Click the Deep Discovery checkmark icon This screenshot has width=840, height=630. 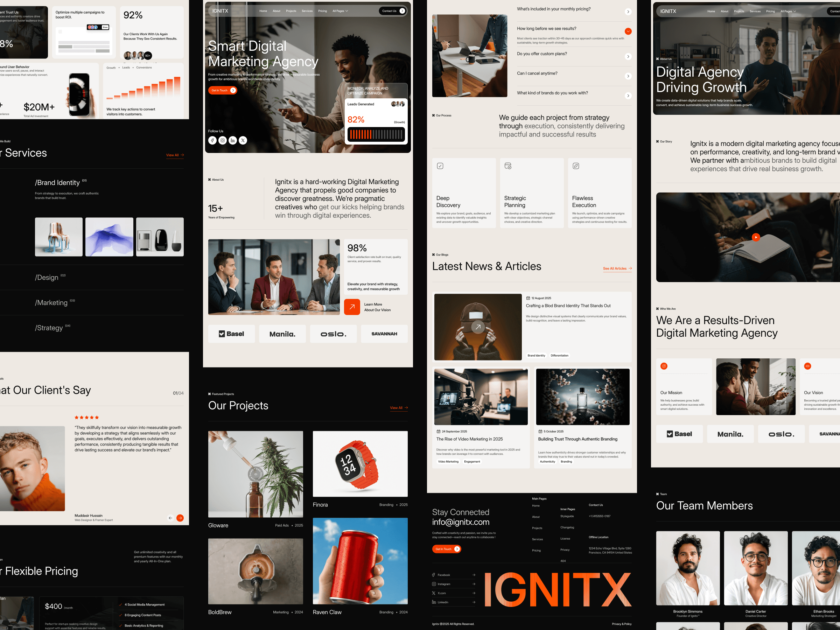(x=441, y=166)
